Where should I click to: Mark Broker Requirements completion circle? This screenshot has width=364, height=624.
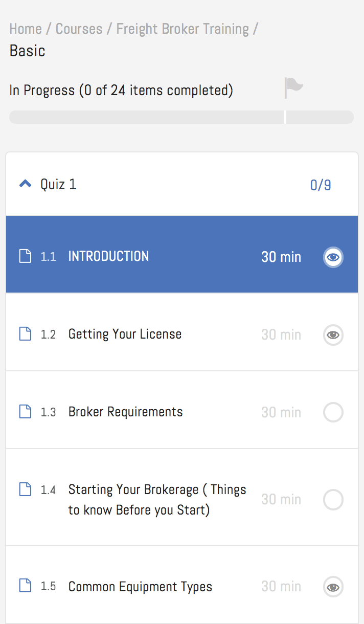[333, 412]
